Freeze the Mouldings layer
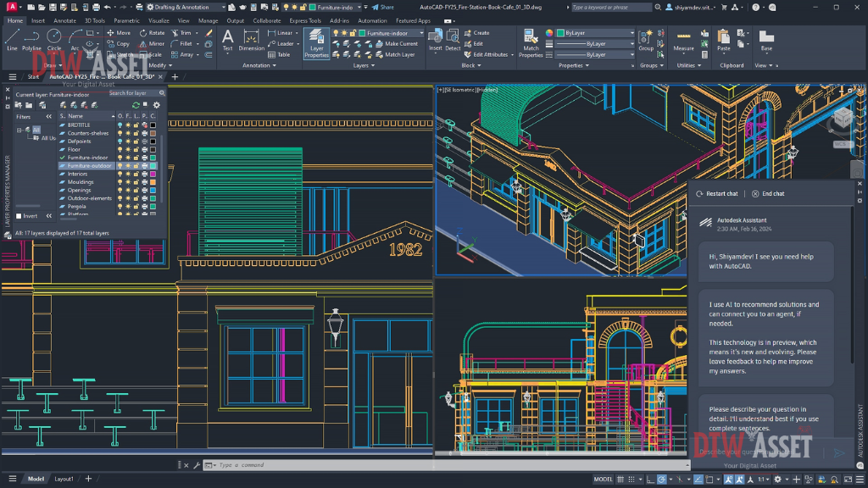Viewport: 868px width, 488px height. click(129, 182)
